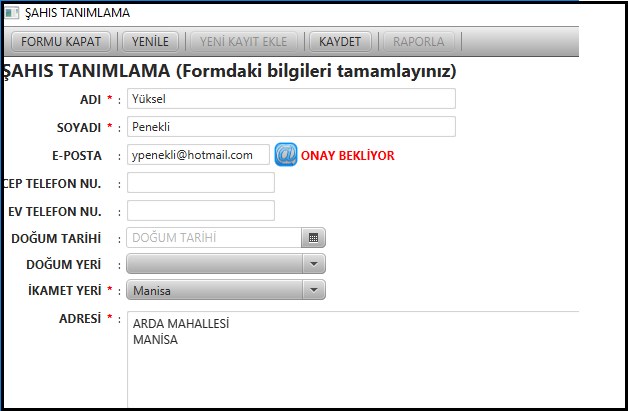Image resolution: width=628 pixels, height=411 pixels.
Task: Focus the ADI field containing Yüksel
Action: click(x=291, y=99)
